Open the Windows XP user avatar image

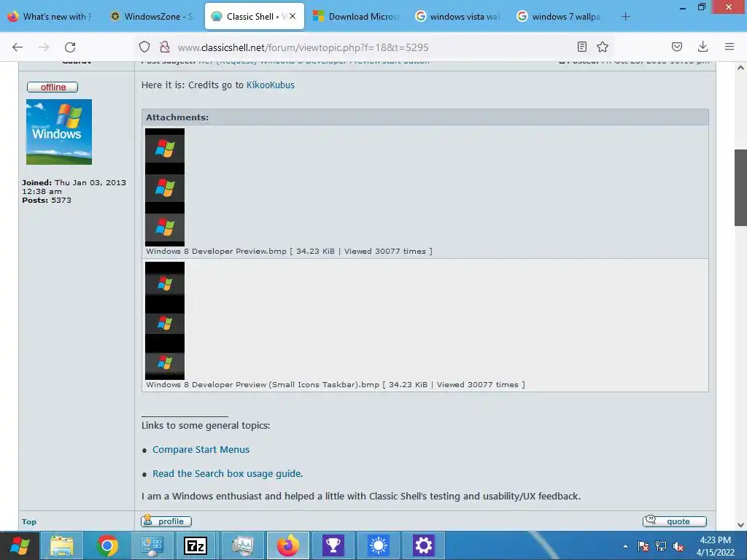tap(59, 132)
